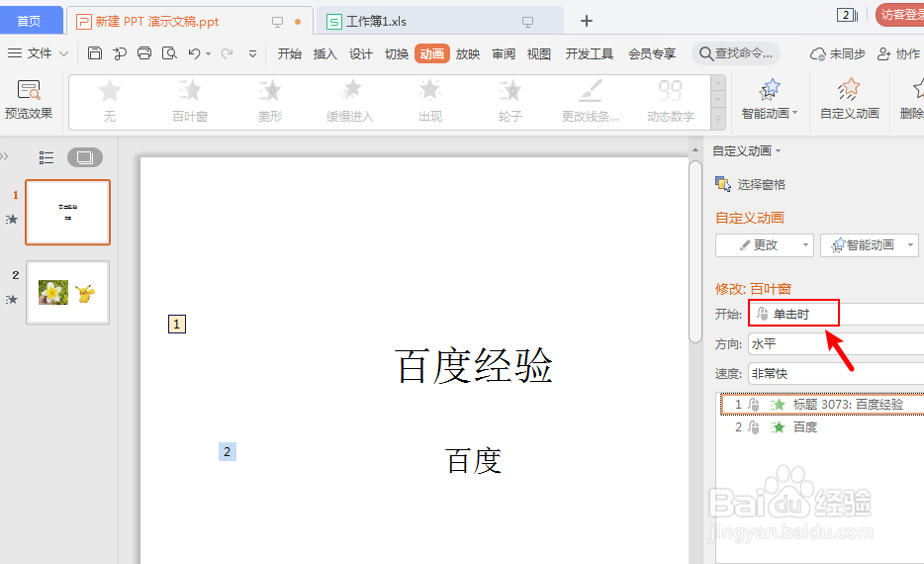Open the 放映 ribbon tab

468,54
